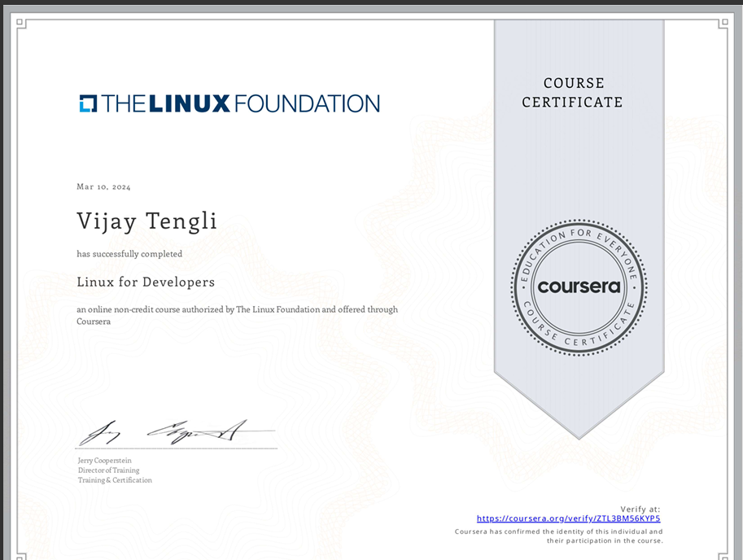Click the Coursera identity confirmation notice text

(x=558, y=536)
